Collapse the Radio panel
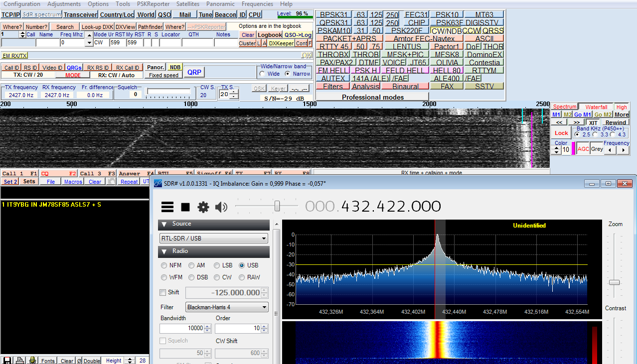Viewport: 637px width, 364px height. click(164, 251)
